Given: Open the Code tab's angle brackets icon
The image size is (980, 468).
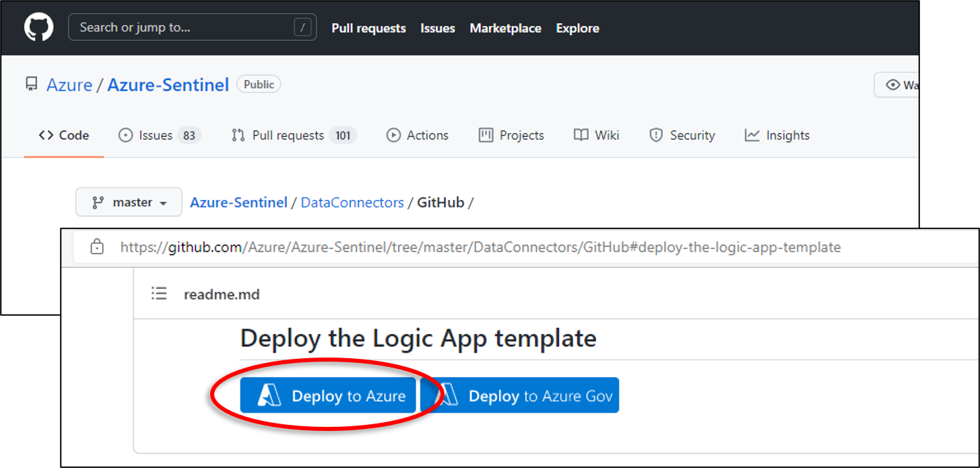Looking at the screenshot, I should (x=44, y=135).
